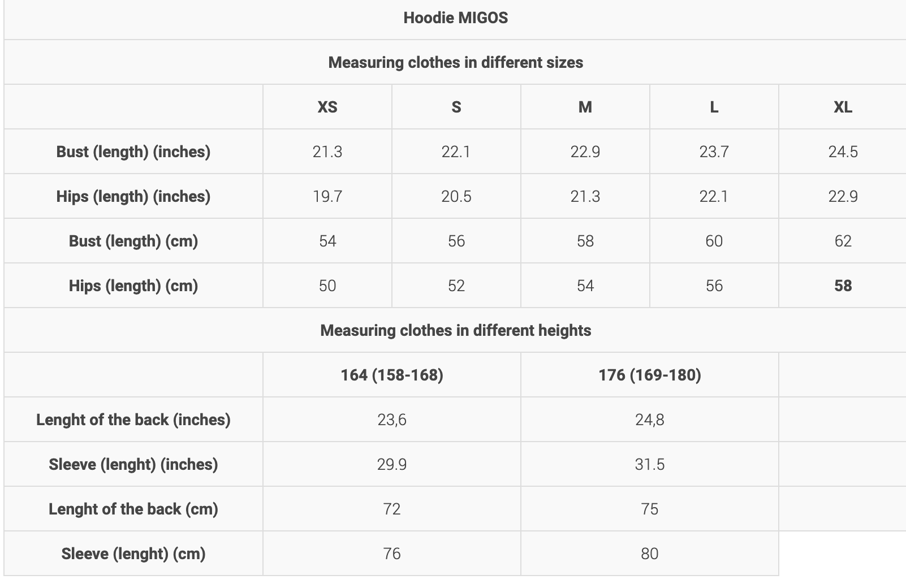This screenshot has height=588, width=906.
Task: Select the 60 bust cm value for L
Action: [714, 241]
